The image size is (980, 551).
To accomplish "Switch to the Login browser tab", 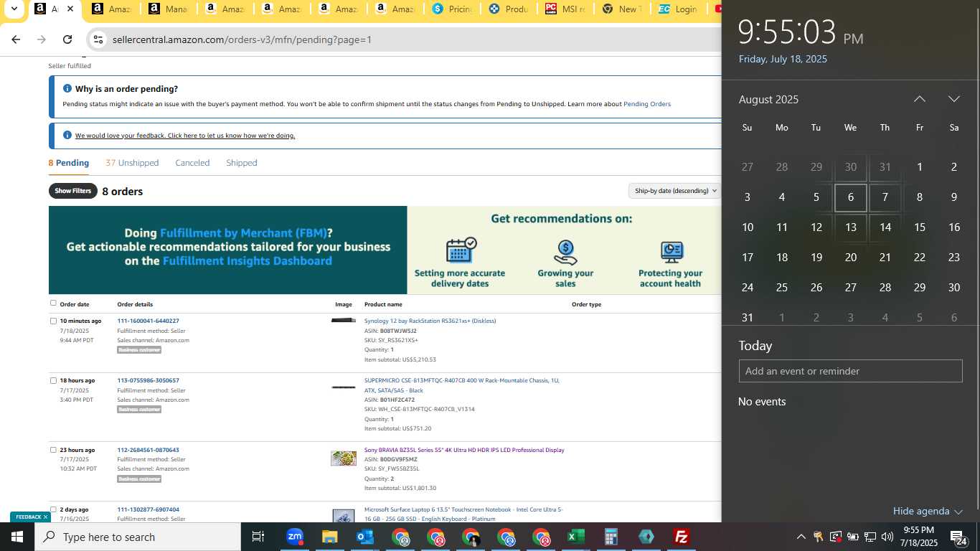I will (679, 9).
